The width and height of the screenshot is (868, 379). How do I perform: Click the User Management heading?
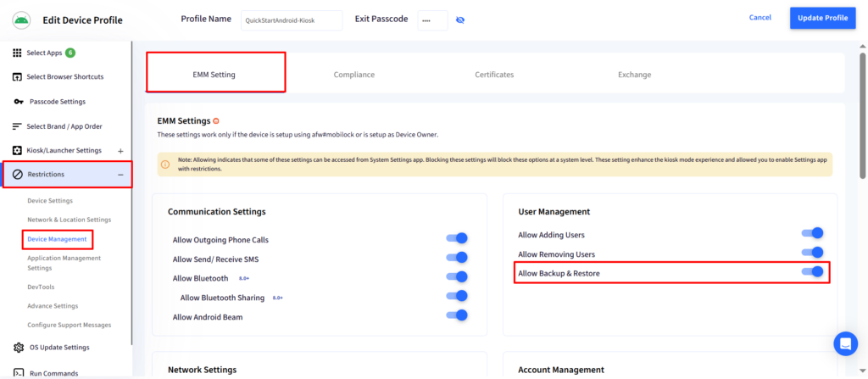coord(554,212)
